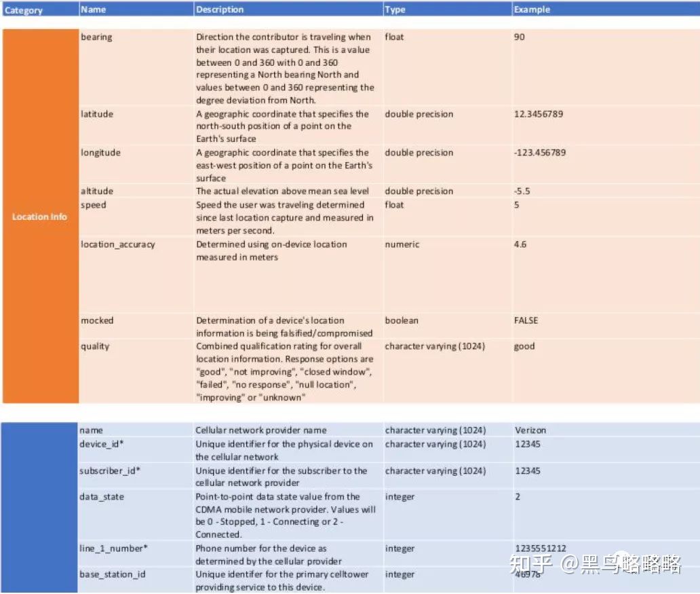Viewport: 700px width, 594px height.
Task: Click character varying (1024) in quality row
Action: click(x=435, y=346)
